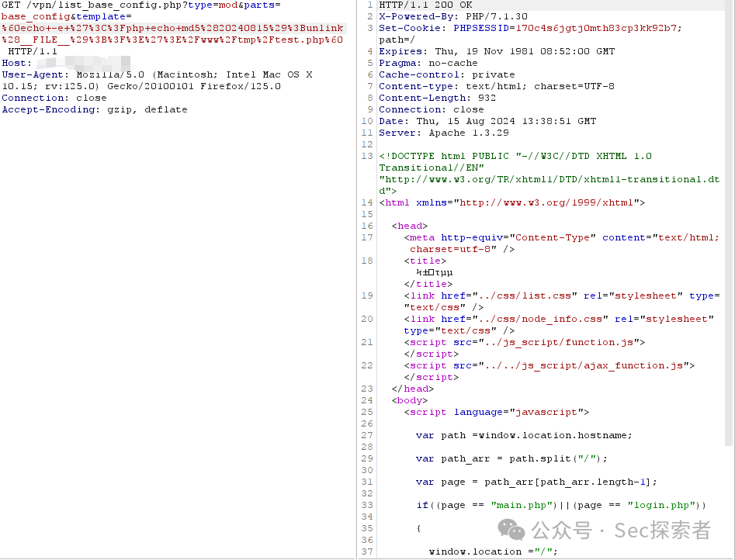Click the node_info.css stylesheet link line

tap(559, 325)
